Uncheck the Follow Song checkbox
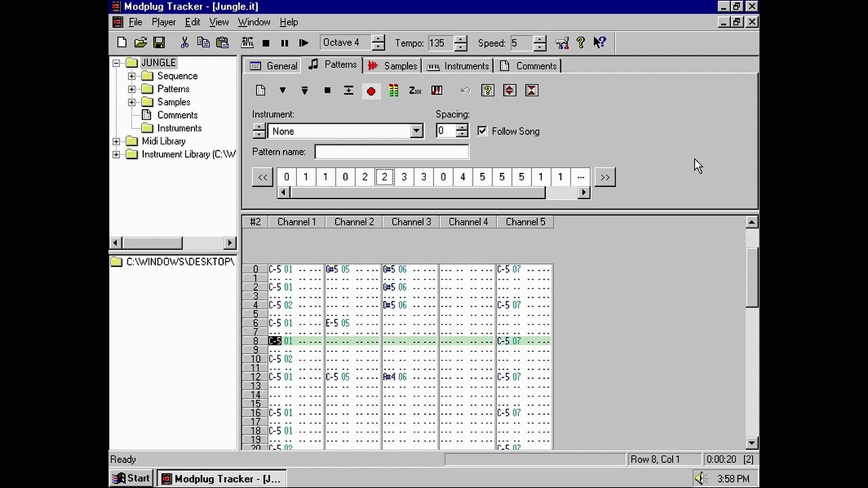 482,131
